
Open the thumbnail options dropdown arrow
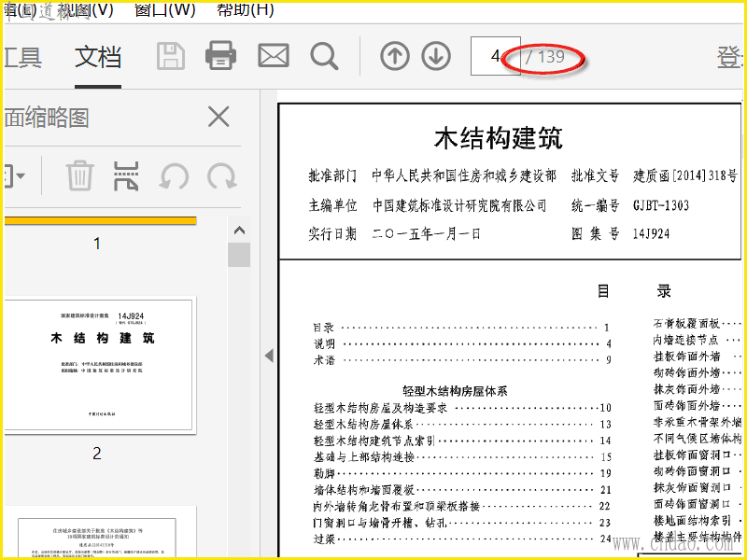pos(21,175)
